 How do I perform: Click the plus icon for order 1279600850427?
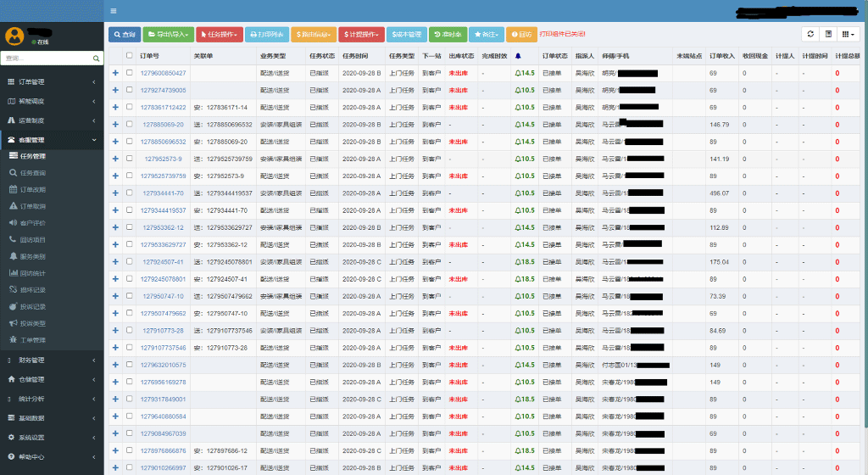coord(115,73)
